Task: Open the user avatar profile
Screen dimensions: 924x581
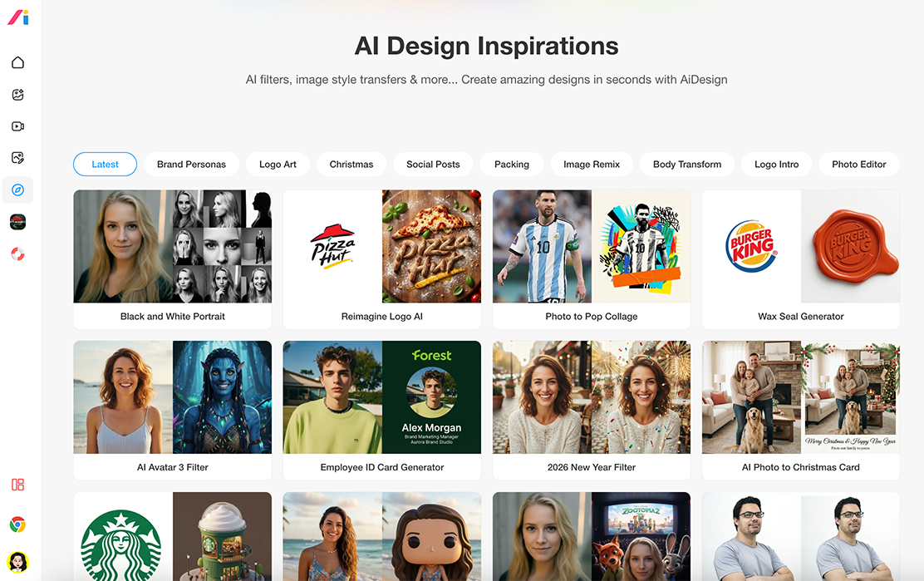Action: point(17,562)
